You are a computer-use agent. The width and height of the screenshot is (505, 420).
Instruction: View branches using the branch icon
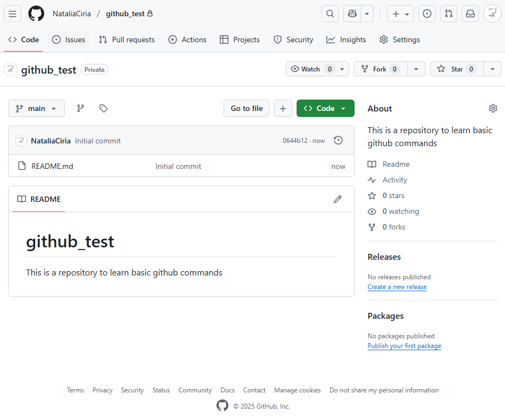tap(81, 108)
